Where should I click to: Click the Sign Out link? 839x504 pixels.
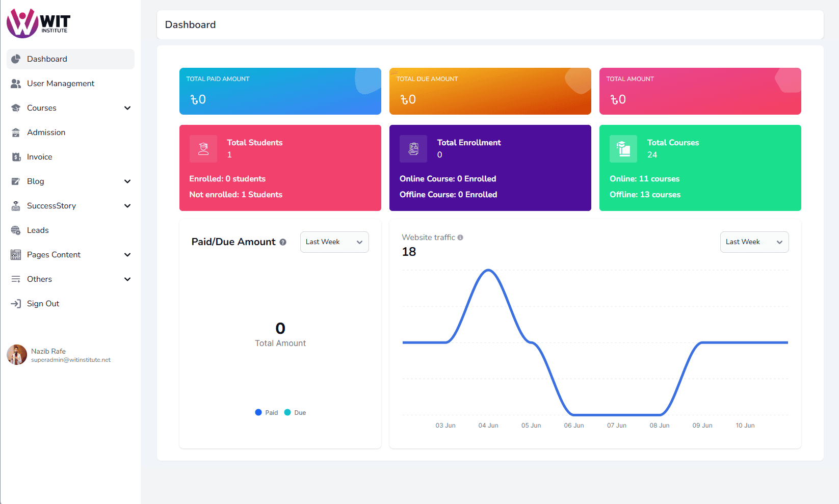pos(70,304)
